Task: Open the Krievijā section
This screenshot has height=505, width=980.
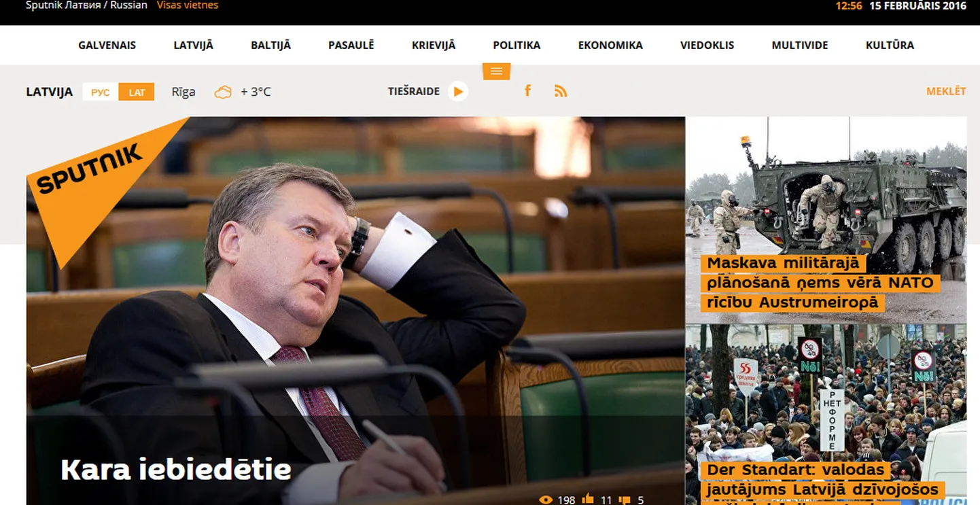Action: coord(434,46)
